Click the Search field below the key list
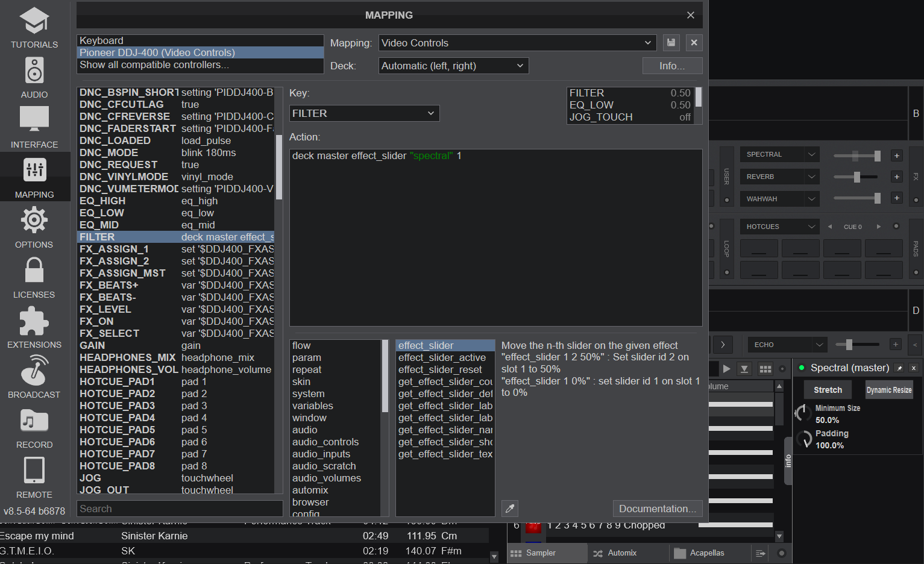The width and height of the screenshot is (924, 564). pos(180,509)
